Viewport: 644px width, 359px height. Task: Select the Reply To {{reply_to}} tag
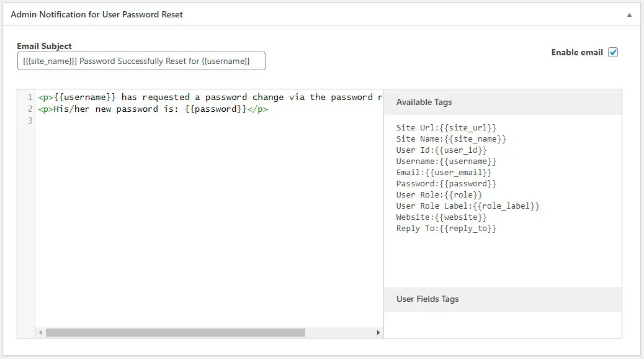point(446,228)
